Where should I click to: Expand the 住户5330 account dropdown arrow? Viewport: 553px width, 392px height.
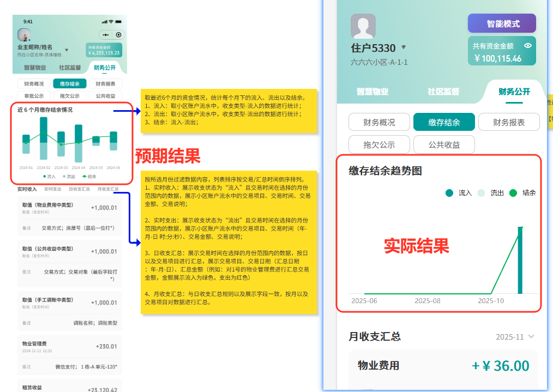coord(404,47)
